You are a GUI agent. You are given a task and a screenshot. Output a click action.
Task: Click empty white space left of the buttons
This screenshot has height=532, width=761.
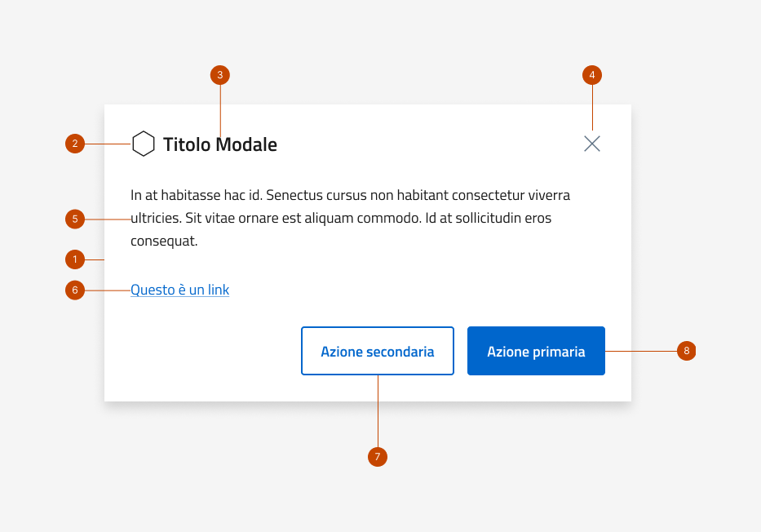click(x=204, y=351)
